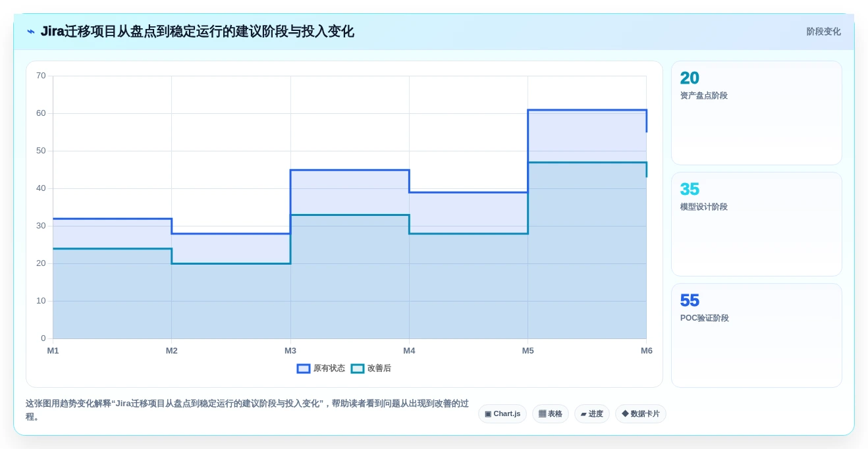The image size is (868, 449).
Task: Select the 进度 tag chip
Action: coord(592,414)
